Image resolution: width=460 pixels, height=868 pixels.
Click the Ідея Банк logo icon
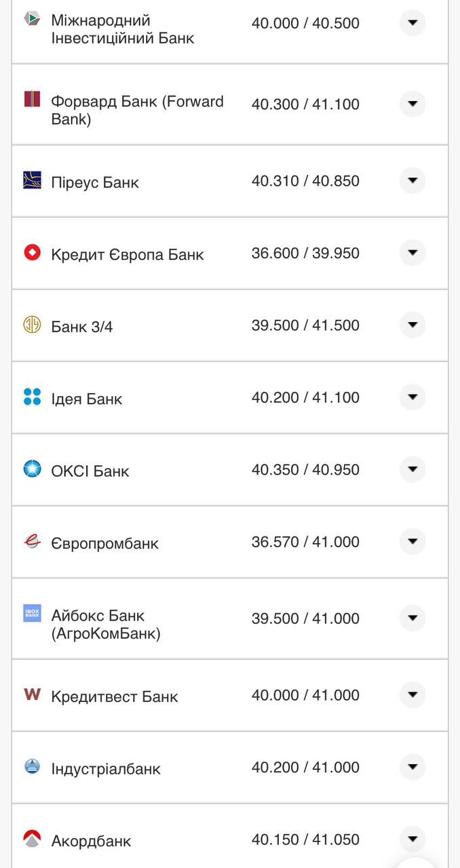[32, 397]
